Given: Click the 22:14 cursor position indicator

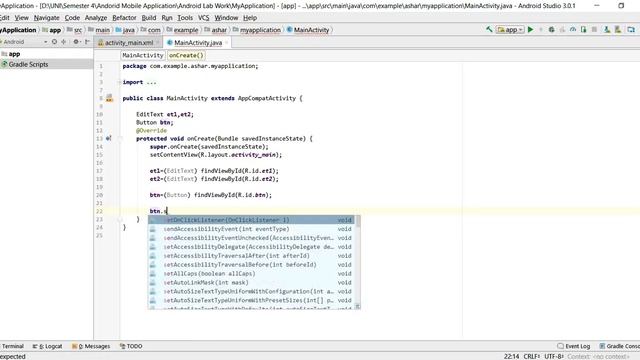Looking at the screenshot, I should point(511,356).
